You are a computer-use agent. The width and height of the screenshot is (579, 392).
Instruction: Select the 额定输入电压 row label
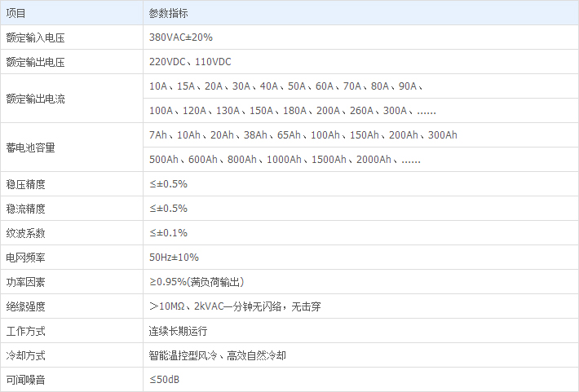(x=35, y=37)
